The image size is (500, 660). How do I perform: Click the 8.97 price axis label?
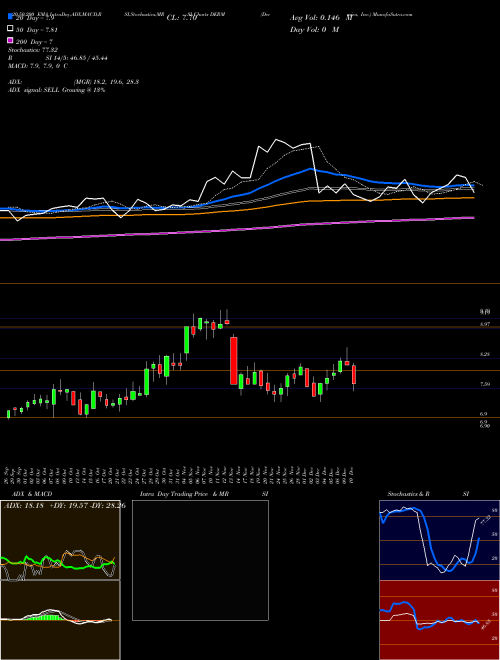tap(485, 324)
